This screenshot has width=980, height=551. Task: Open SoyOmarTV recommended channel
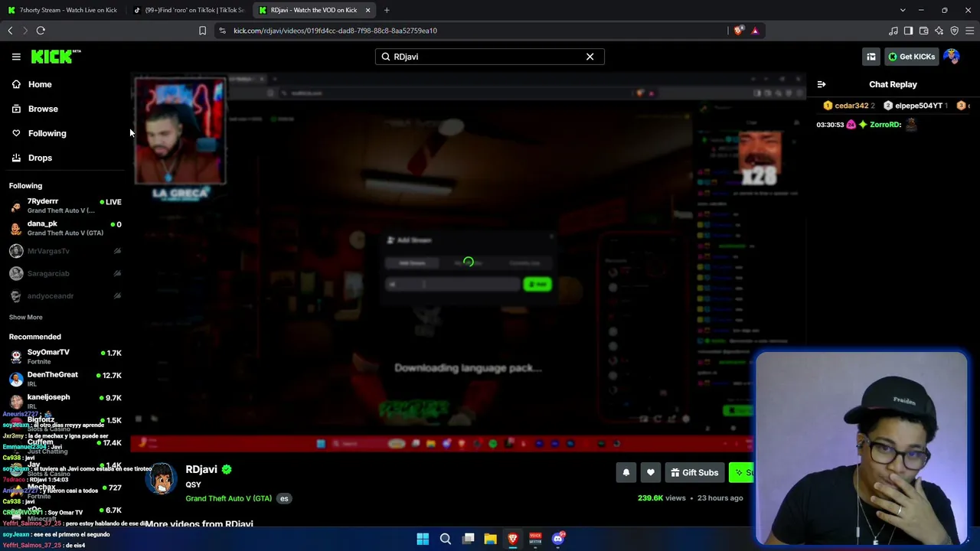(x=65, y=356)
